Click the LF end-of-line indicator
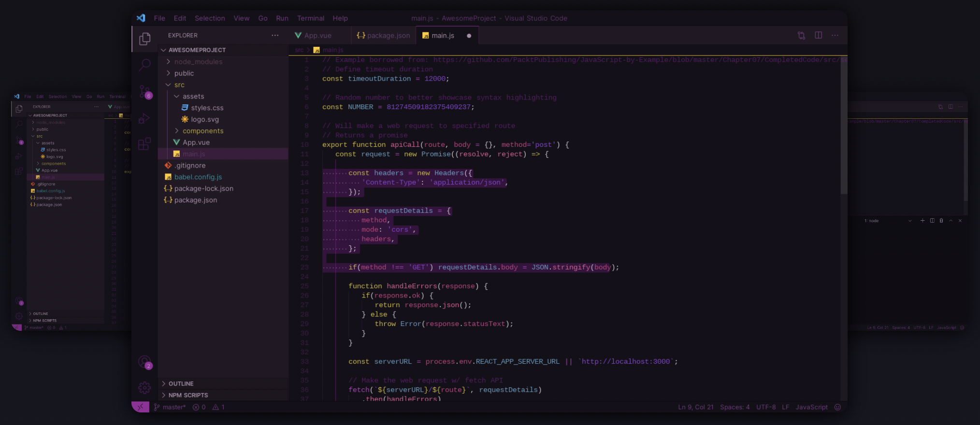Image resolution: width=980 pixels, height=425 pixels. coord(786,407)
